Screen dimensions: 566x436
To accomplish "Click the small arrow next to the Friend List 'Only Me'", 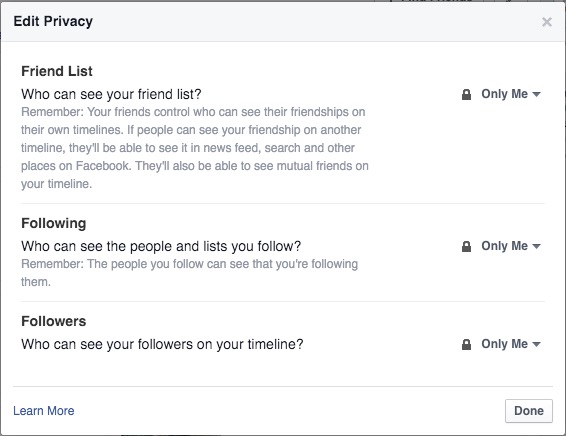I will click(x=536, y=95).
